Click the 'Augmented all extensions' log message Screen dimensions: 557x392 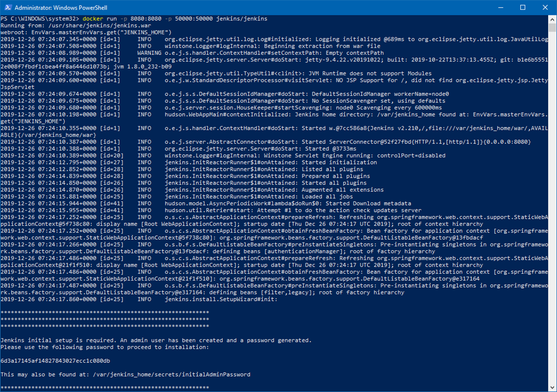coord(343,190)
